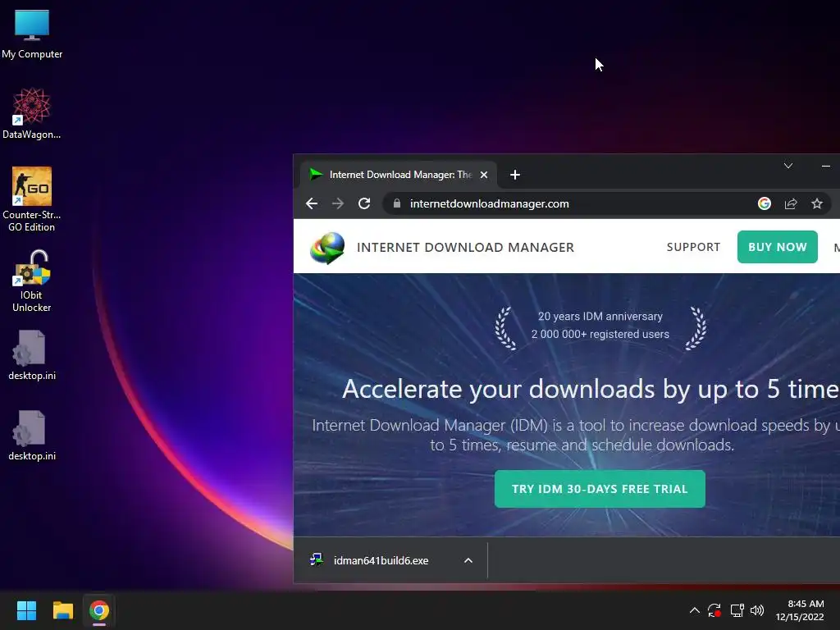This screenshot has width=840, height=630.
Task: Close the Internet Download Manager tab
Action: tap(484, 175)
